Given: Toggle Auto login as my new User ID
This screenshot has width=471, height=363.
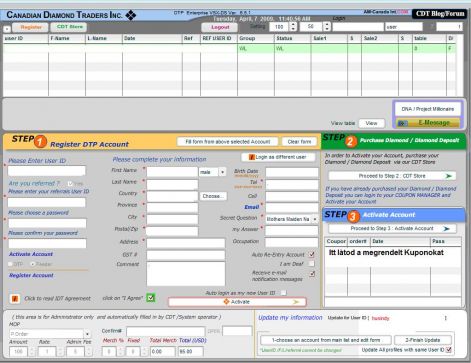Looking at the screenshot, I should point(283,293).
